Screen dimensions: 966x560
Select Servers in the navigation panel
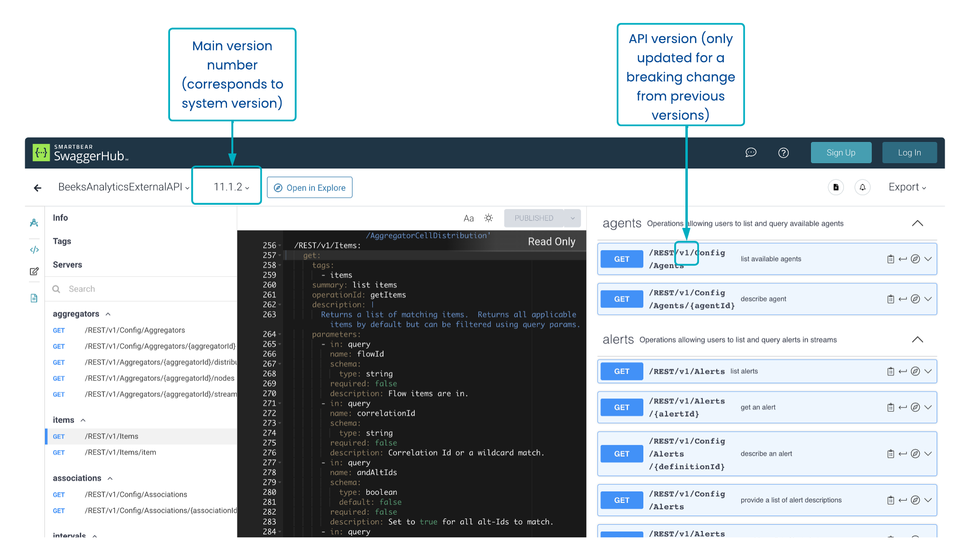[x=67, y=265]
